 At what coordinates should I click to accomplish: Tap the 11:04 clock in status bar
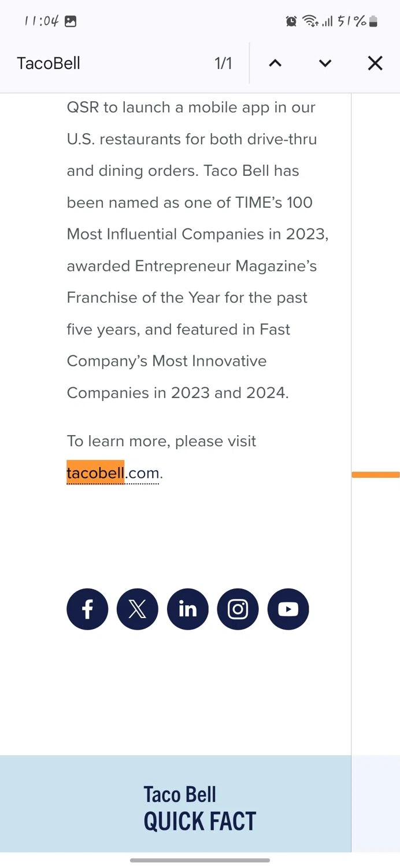click(41, 22)
